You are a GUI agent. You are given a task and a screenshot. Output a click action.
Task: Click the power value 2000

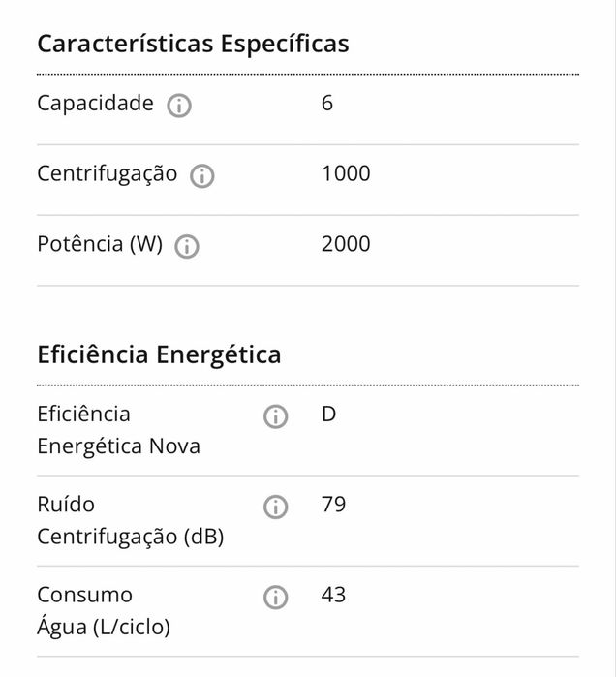pyautogui.click(x=346, y=245)
